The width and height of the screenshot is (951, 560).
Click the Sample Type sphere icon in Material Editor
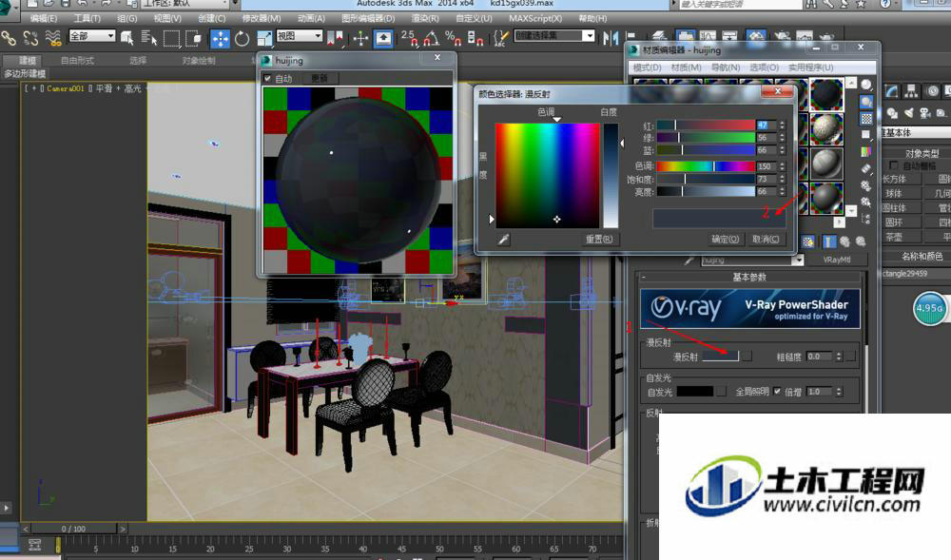[866, 85]
